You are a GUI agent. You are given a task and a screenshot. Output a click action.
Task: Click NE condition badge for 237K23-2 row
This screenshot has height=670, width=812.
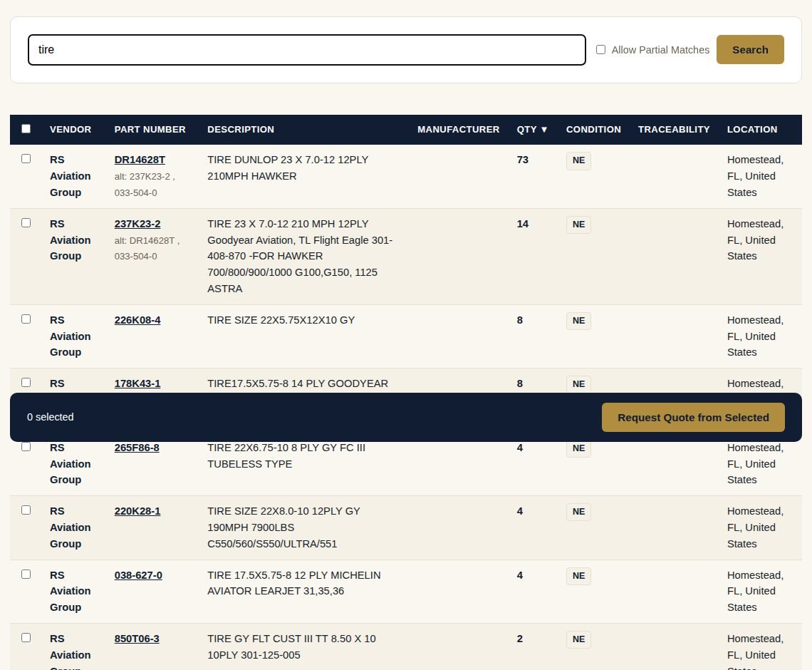(x=578, y=225)
